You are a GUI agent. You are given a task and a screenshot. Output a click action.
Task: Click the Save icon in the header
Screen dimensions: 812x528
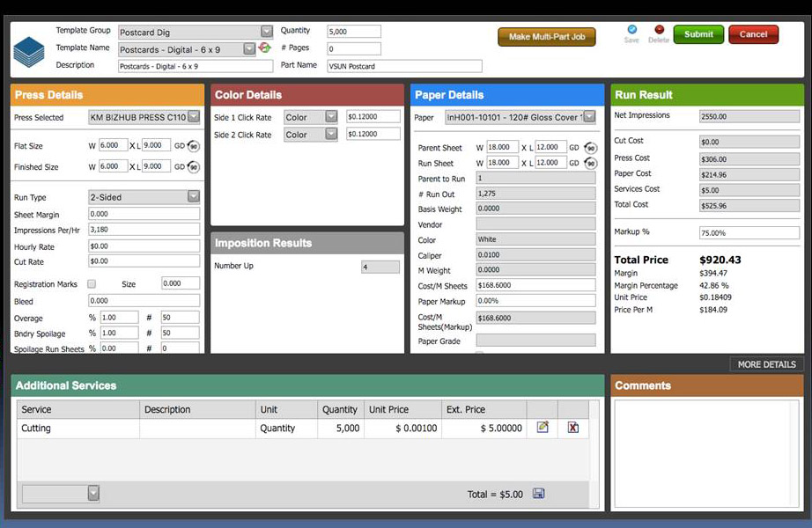(631, 31)
